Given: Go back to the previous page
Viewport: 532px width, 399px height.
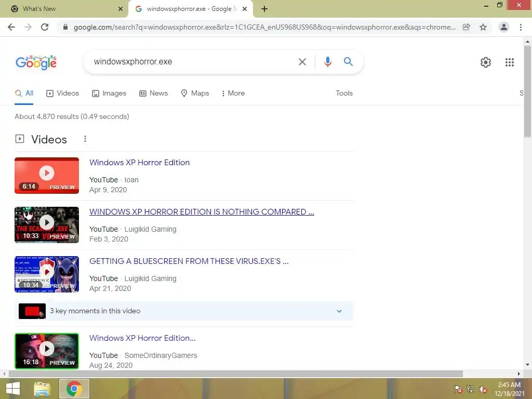Looking at the screenshot, I should click(x=11, y=27).
